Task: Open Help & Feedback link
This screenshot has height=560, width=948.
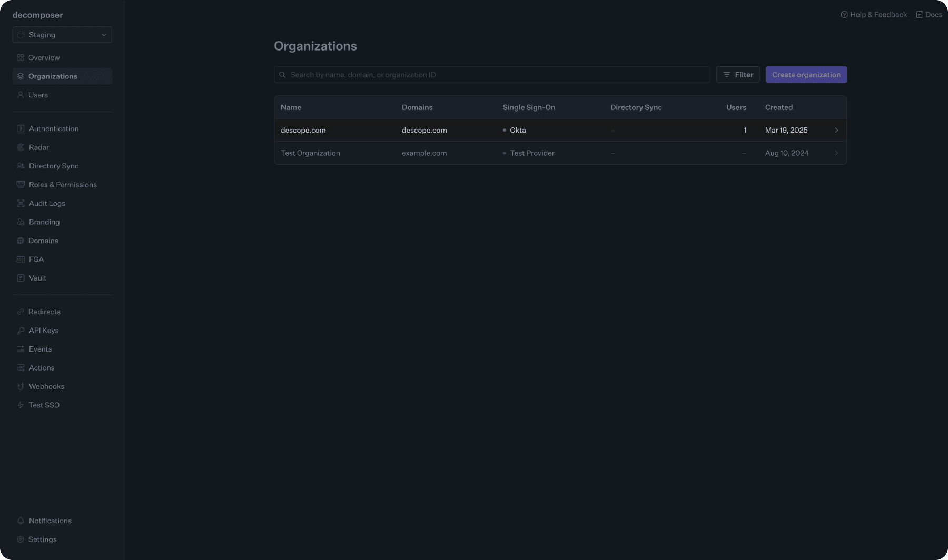Action: pos(874,15)
